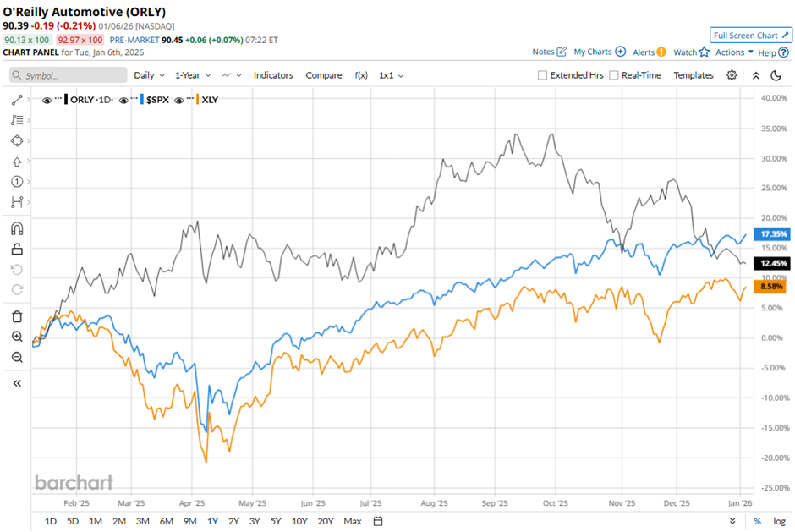Open My Charts plus icon
This screenshot has width=795, height=532.
(x=621, y=52)
